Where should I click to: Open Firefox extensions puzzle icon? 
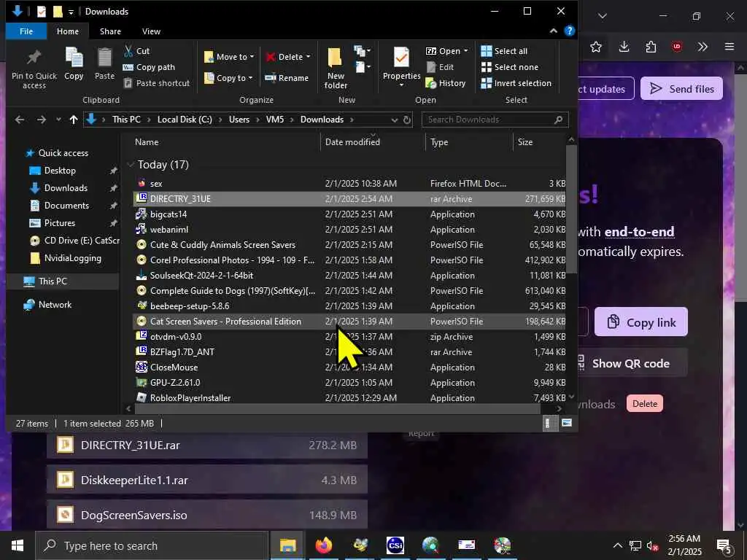[x=651, y=47]
